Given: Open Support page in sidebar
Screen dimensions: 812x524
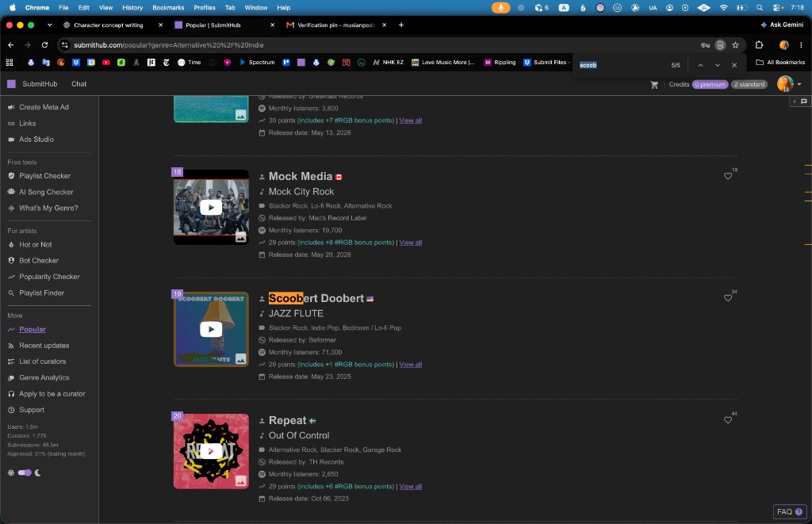Looking at the screenshot, I should tap(32, 410).
